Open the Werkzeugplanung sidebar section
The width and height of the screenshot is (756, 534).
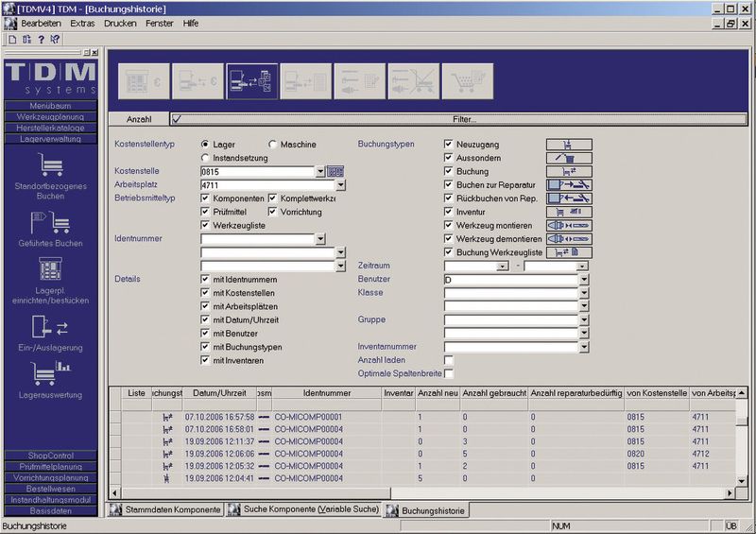[x=51, y=117]
